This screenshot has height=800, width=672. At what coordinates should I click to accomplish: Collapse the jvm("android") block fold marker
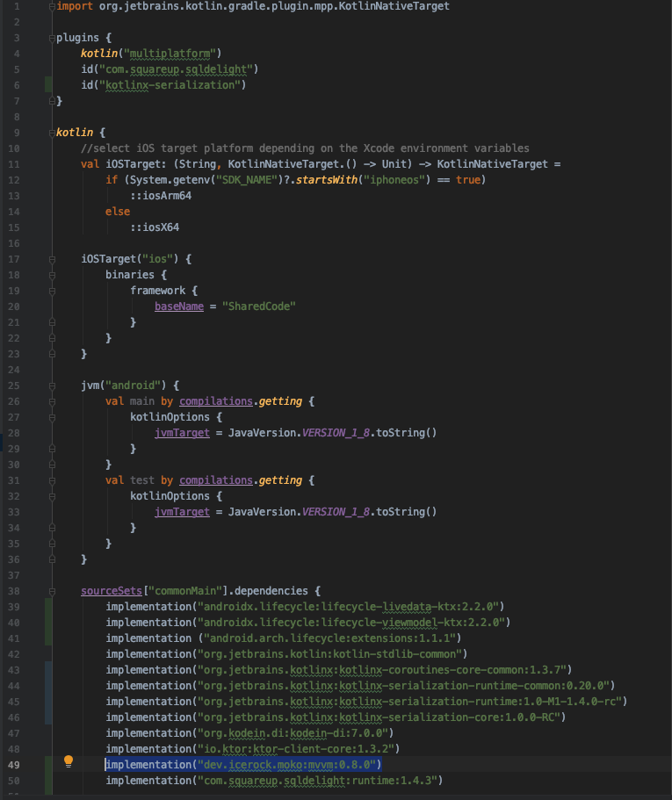(x=52, y=386)
